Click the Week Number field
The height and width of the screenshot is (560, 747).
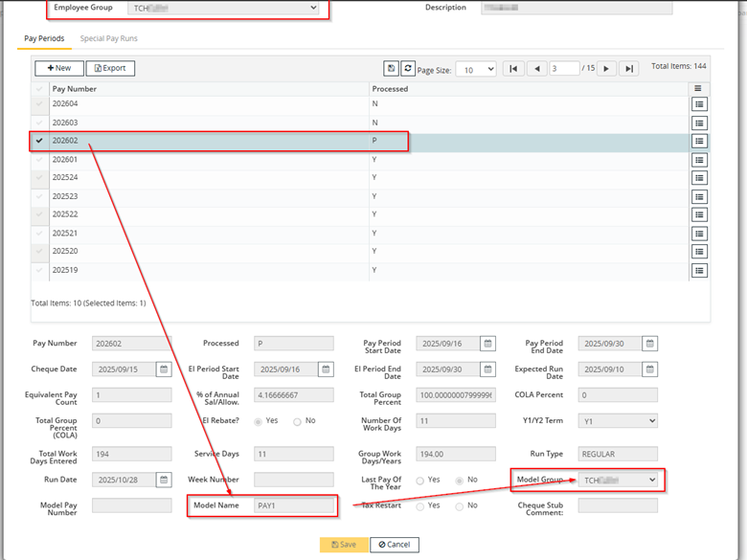click(294, 480)
